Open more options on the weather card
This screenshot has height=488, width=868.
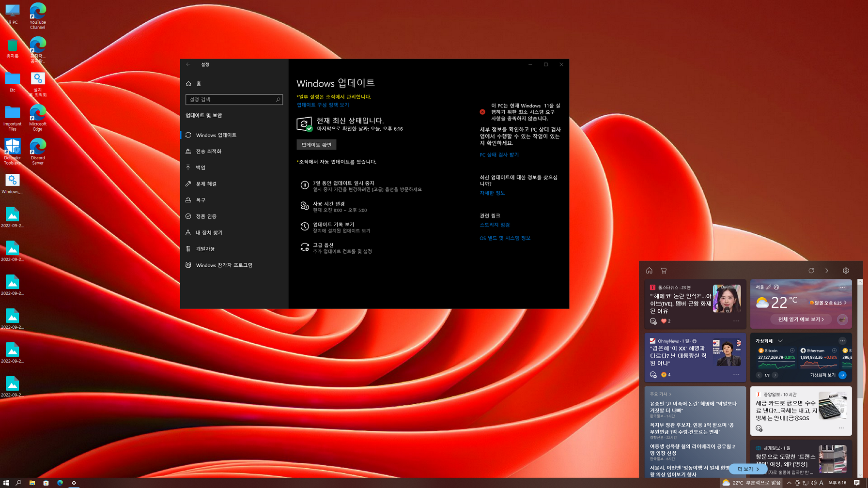pos(842,287)
